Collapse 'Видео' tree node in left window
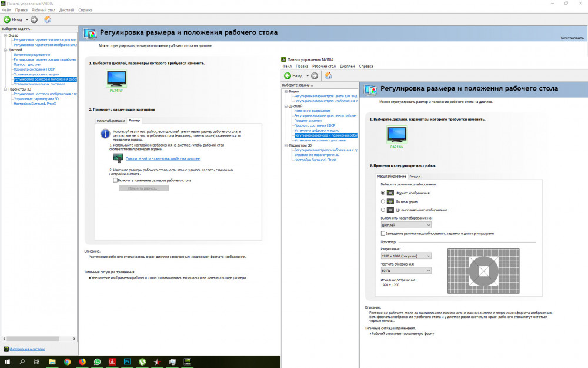588x368 pixels. (5, 35)
